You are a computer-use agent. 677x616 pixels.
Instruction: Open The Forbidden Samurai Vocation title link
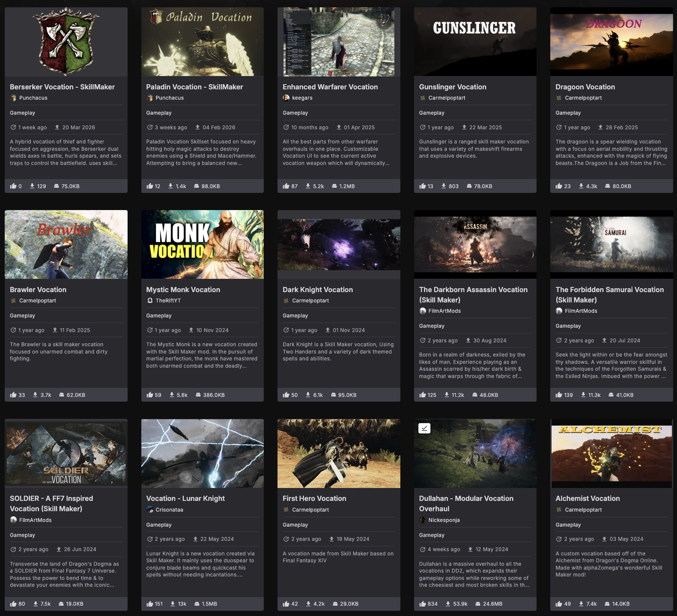[x=610, y=295]
